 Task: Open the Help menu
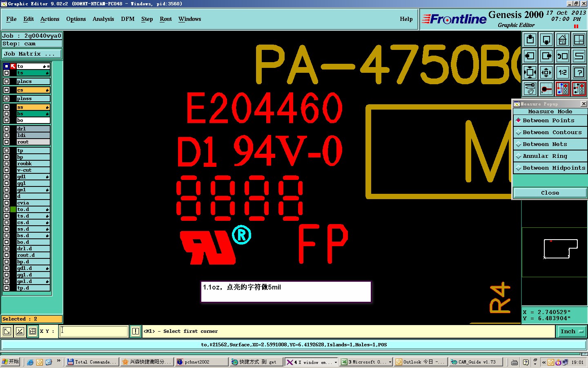406,19
